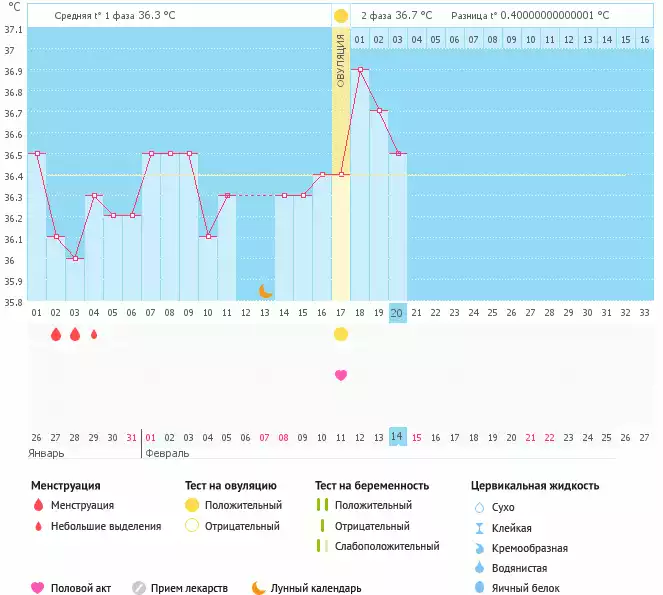Click the lowest temperature point on day 03
The image size is (663, 595).
click(x=75, y=259)
